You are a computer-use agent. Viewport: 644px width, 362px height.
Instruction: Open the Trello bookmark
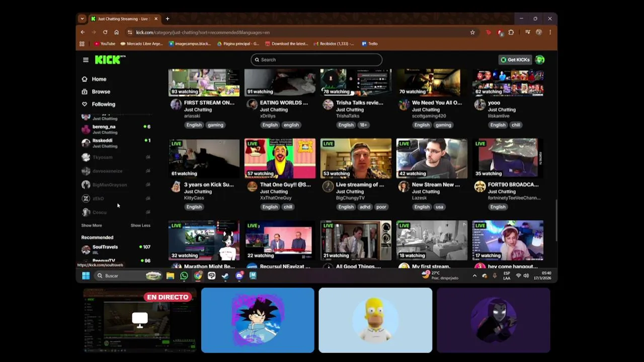pyautogui.click(x=370, y=44)
